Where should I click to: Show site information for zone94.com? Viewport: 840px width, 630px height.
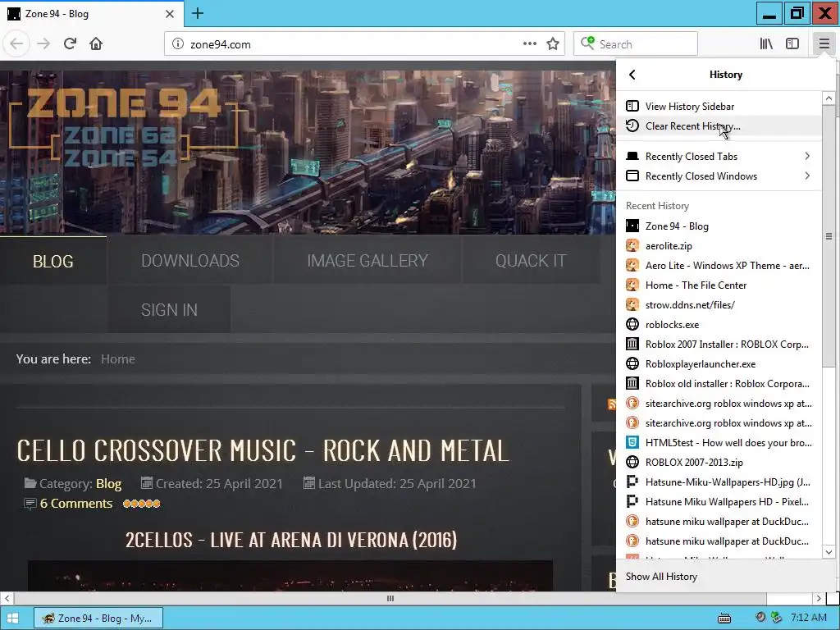click(x=178, y=44)
